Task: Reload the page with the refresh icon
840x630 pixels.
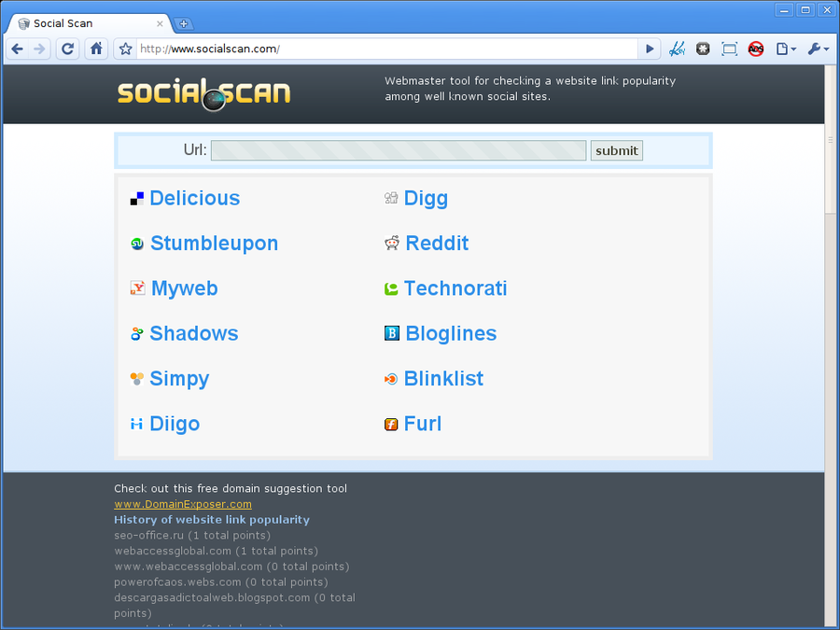Action: pyautogui.click(x=67, y=49)
